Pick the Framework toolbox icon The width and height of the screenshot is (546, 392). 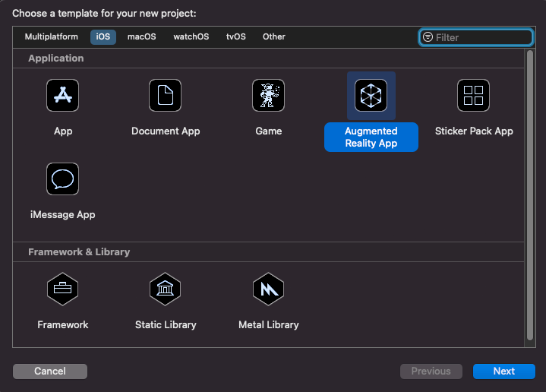tap(63, 289)
